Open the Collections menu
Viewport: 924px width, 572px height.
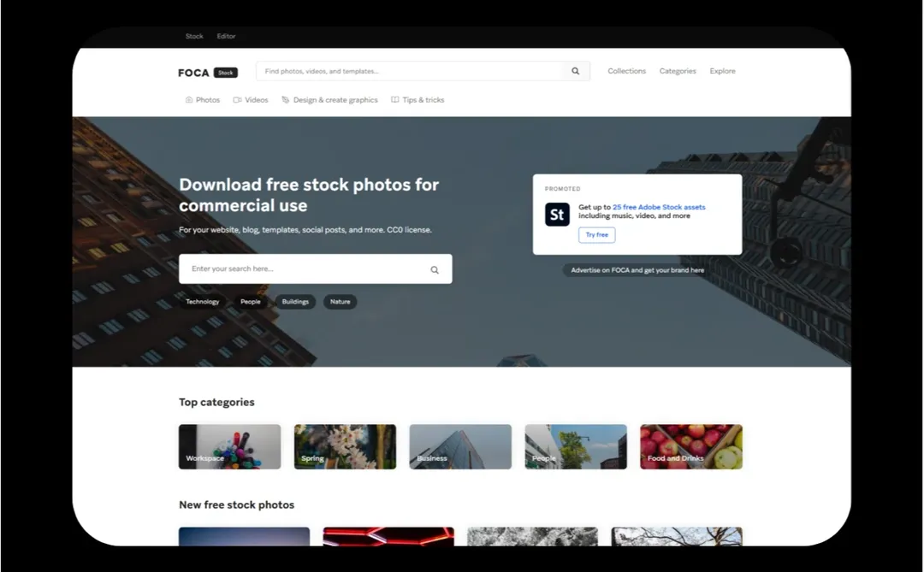point(626,71)
